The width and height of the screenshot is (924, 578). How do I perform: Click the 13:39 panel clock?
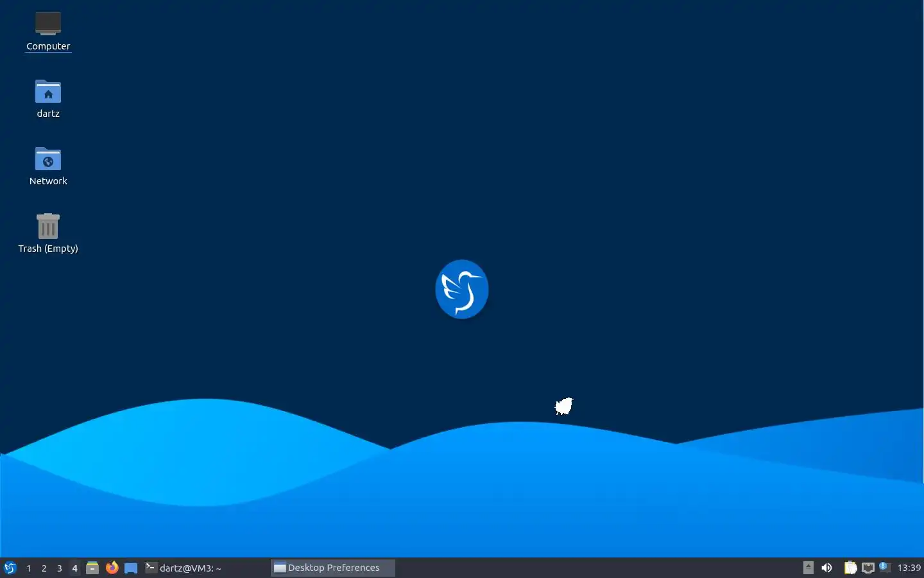tap(909, 568)
